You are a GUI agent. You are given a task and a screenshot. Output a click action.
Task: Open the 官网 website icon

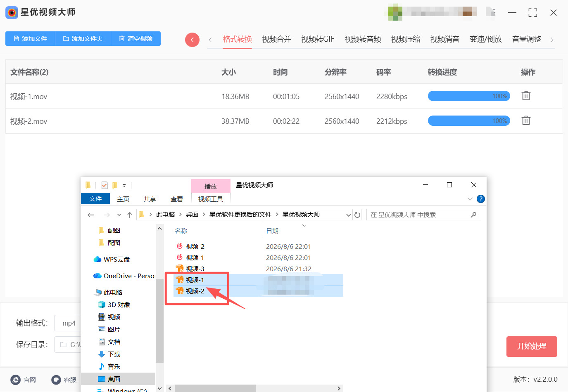pos(16,380)
